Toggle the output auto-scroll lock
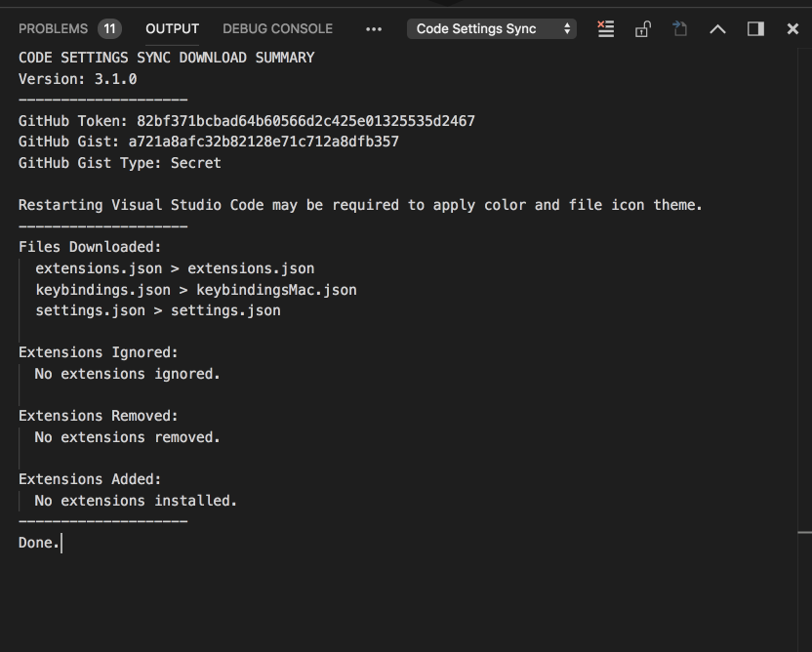 [x=642, y=29]
